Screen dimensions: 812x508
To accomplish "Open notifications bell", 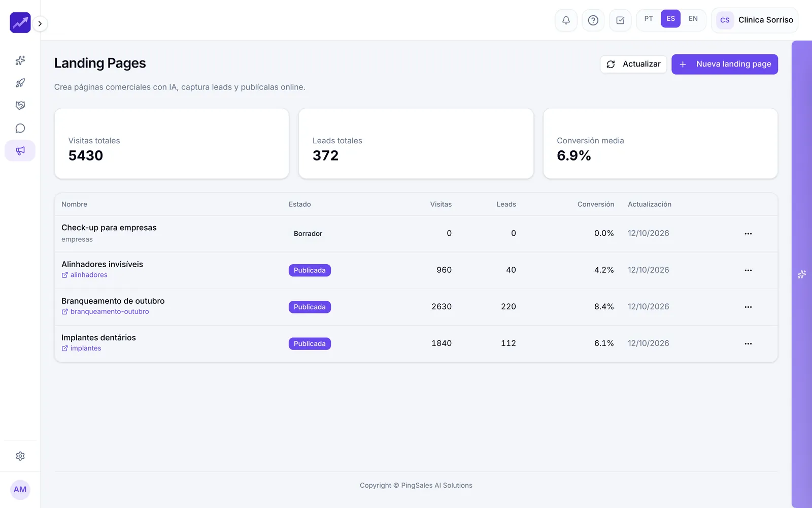I will (566, 20).
